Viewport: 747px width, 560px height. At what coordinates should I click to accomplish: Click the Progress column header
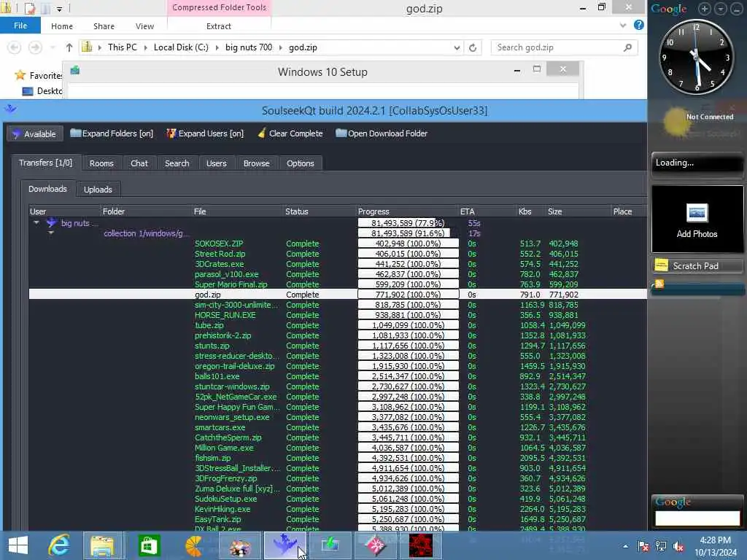373,211
